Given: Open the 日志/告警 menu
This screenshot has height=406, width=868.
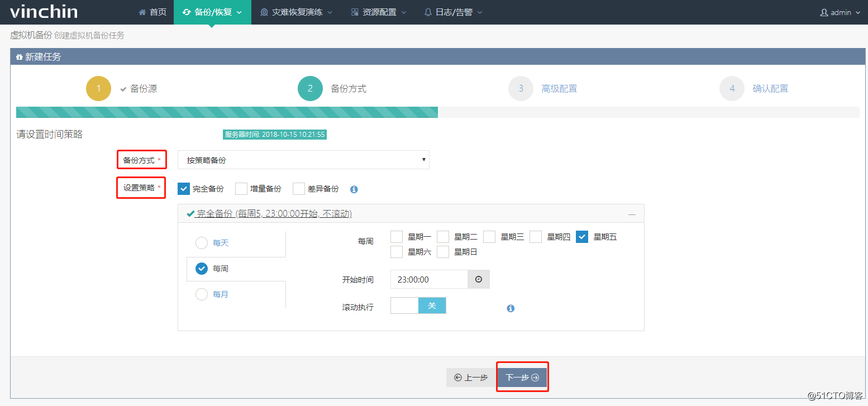Looking at the screenshot, I should point(453,12).
